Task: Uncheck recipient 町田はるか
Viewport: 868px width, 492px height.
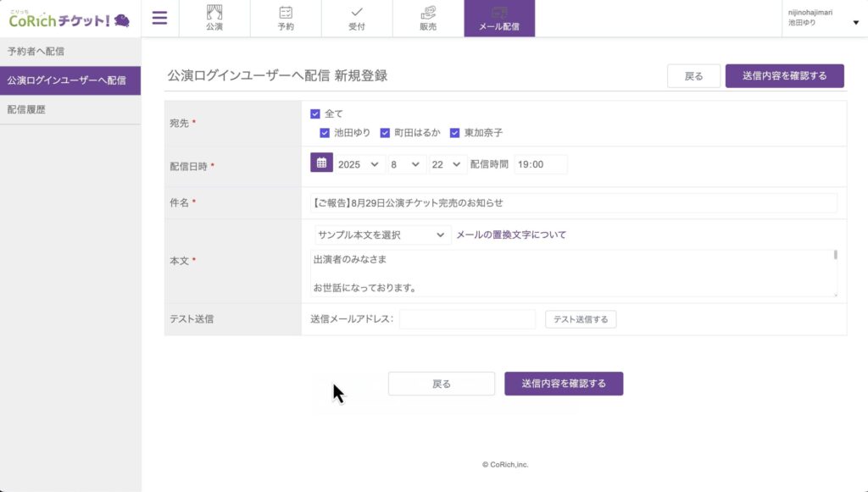Action: point(385,133)
